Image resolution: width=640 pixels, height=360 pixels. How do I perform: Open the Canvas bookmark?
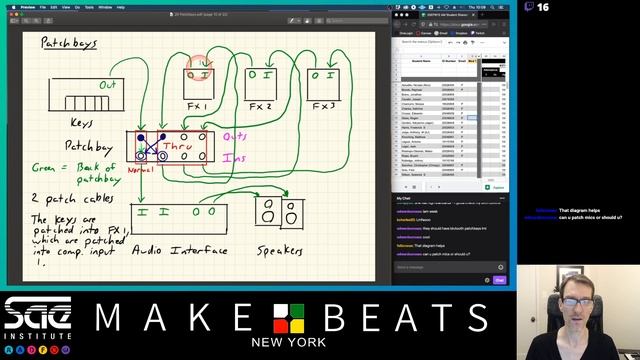[424, 33]
